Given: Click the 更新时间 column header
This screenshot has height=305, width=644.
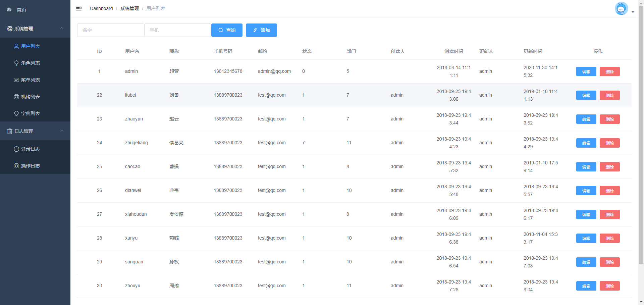Looking at the screenshot, I should (x=533, y=51).
